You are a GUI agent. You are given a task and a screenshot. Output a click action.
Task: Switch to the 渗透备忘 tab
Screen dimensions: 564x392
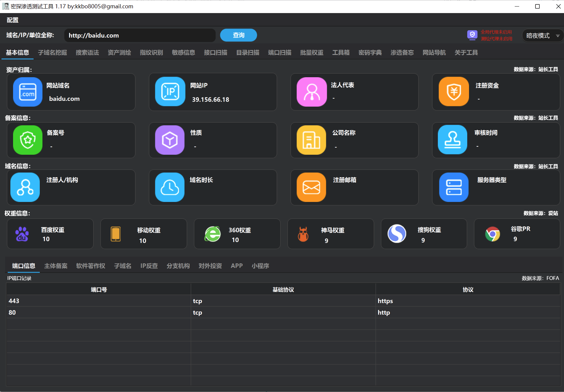[x=402, y=53]
